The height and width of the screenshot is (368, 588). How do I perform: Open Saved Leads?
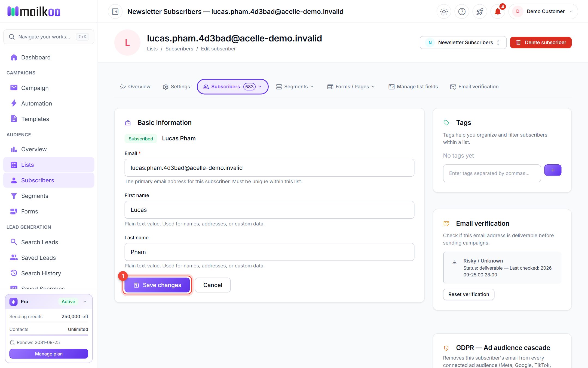tap(49, 258)
